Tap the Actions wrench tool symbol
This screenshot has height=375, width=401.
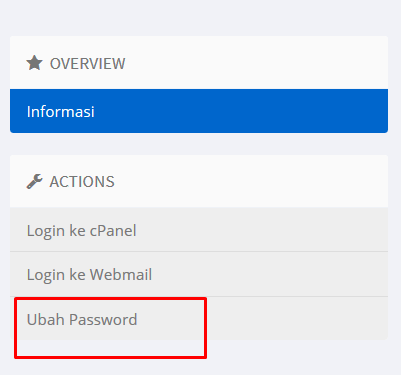tap(34, 182)
